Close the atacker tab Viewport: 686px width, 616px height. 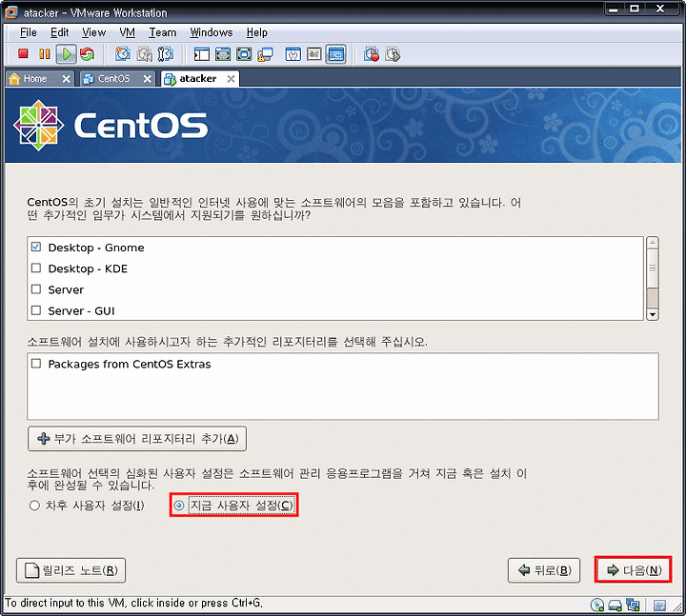(x=231, y=79)
